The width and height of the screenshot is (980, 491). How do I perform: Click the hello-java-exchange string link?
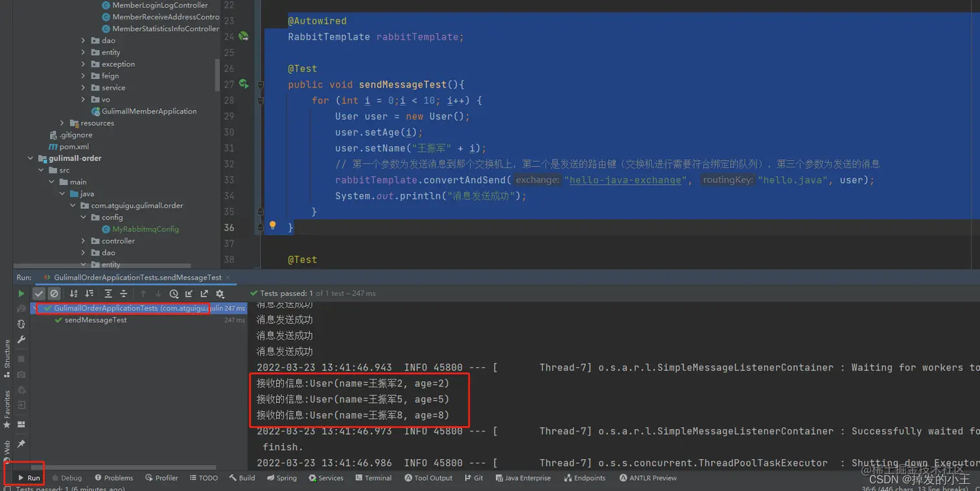(x=625, y=180)
